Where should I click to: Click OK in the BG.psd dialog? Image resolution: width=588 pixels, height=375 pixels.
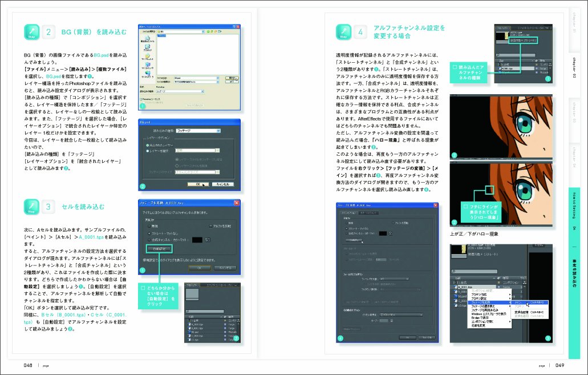point(198,184)
